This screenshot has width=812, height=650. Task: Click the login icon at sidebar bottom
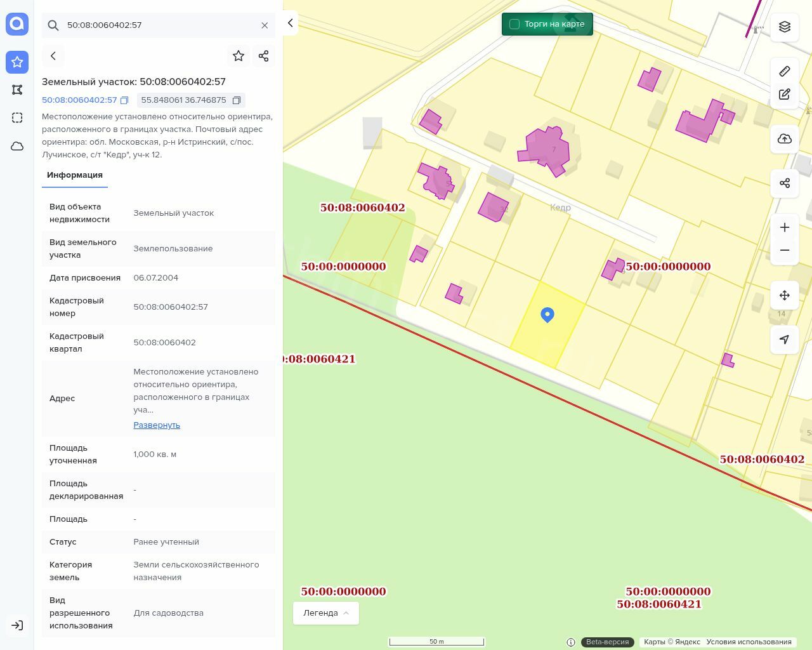(x=17, y=625)
